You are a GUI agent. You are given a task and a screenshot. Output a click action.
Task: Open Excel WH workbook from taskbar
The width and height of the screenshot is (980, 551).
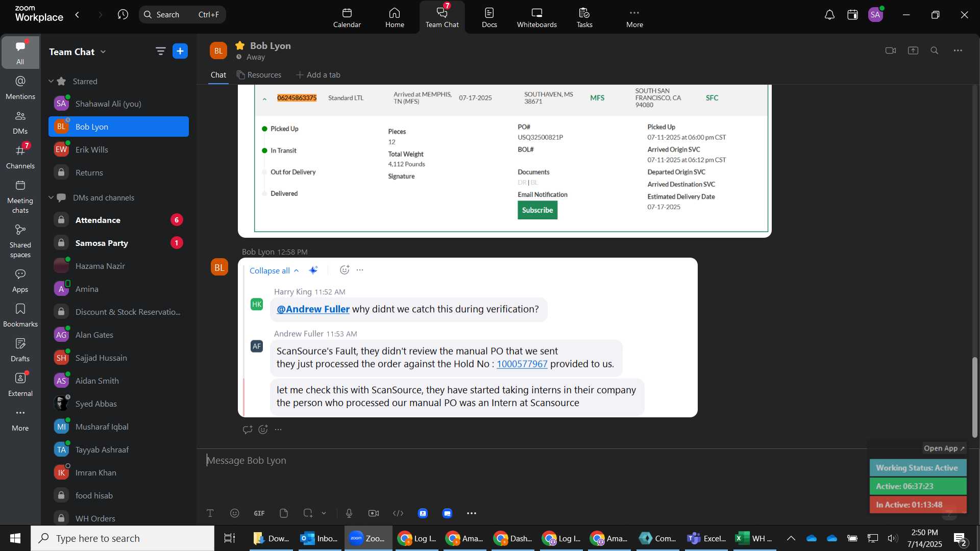(x=754, y=538)
